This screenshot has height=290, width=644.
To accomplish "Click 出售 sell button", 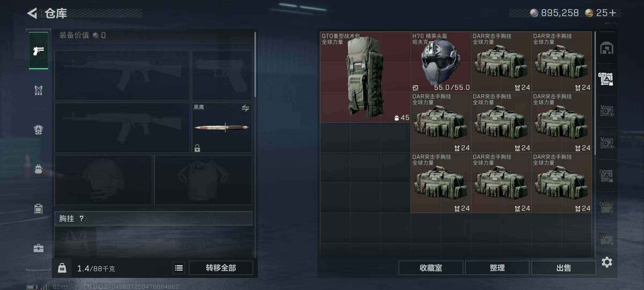I will pyautogui.click(x=563, y=268).
